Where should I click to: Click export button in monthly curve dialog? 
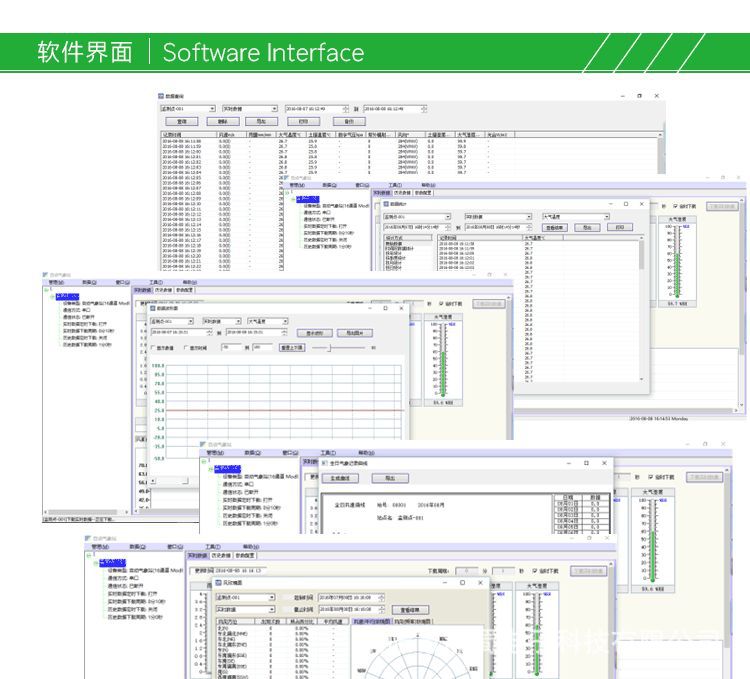[390, 478]
